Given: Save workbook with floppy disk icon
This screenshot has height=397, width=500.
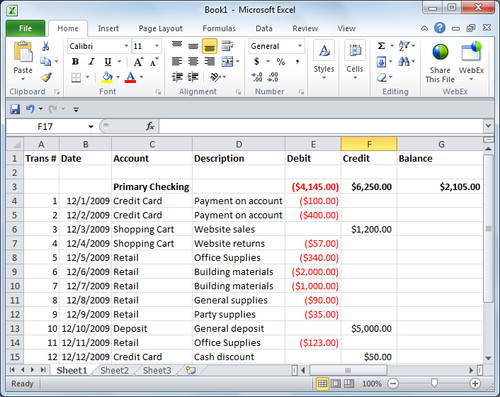Looking at the screenshot, I should pos(15,109).
